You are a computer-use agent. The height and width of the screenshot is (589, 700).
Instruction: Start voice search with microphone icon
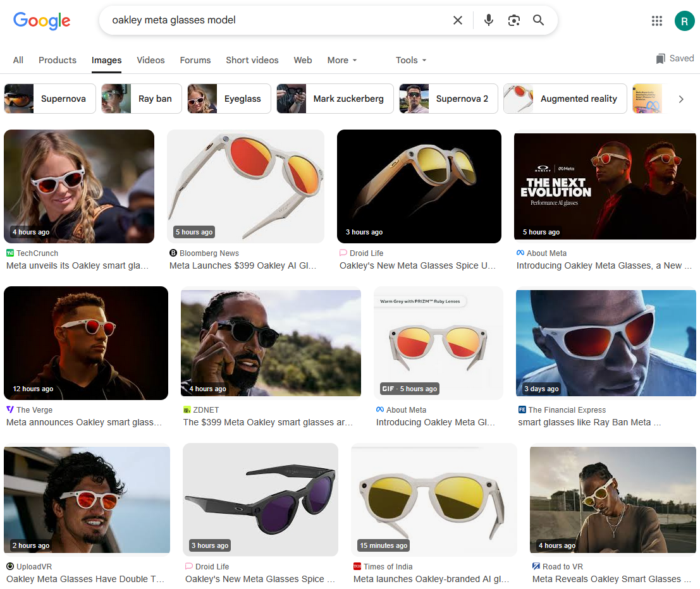[489, 20]
